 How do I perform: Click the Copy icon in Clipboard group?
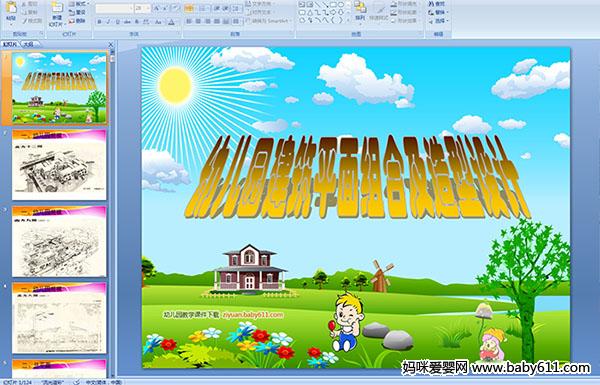(x=24, y=12)
